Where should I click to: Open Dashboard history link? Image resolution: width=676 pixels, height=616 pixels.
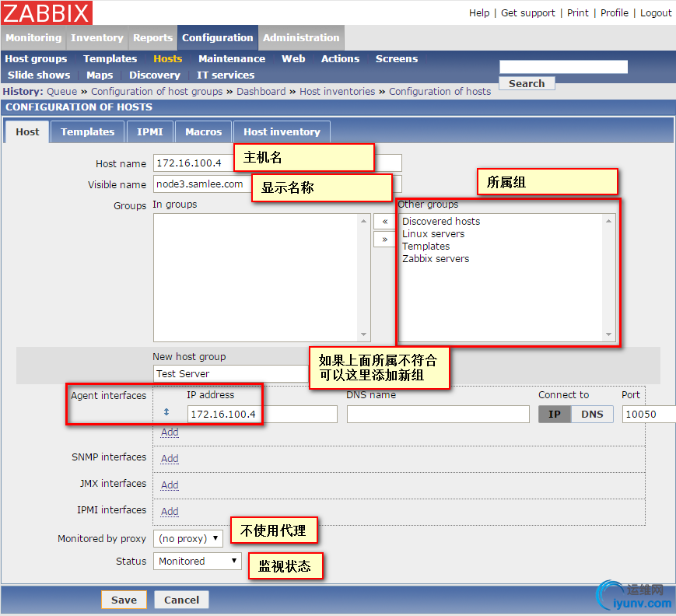(261, 91)
